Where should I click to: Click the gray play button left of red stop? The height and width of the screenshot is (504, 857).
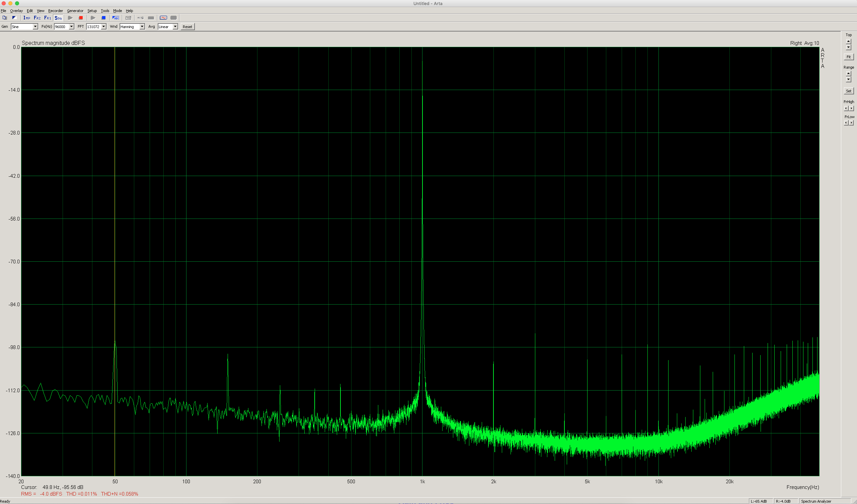70,18
